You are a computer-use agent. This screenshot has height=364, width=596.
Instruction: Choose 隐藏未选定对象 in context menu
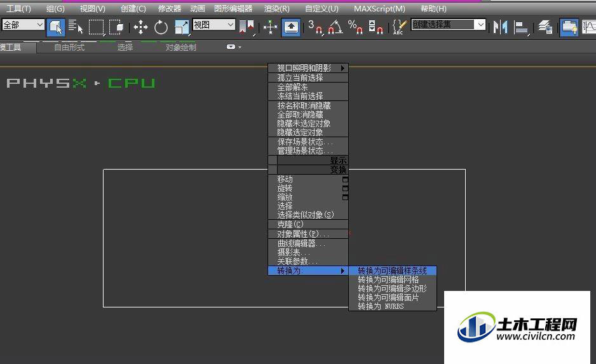click(x=308, y=123)
